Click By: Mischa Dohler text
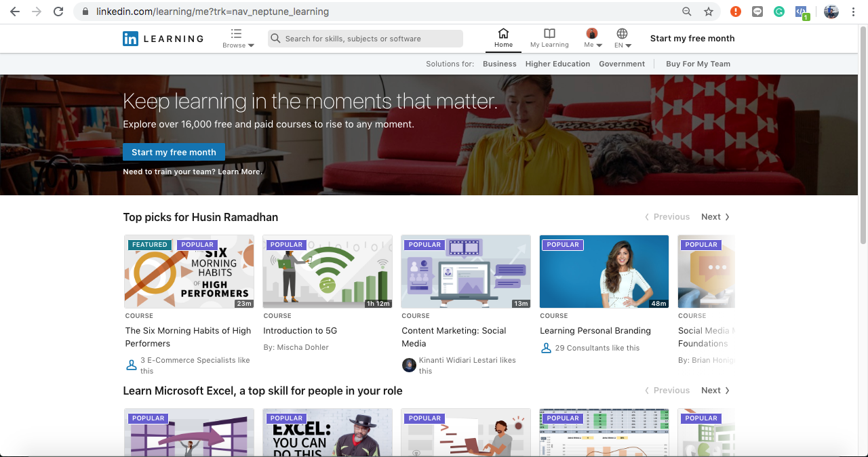The width and height of the screenshot is (868, 457). 296,347
